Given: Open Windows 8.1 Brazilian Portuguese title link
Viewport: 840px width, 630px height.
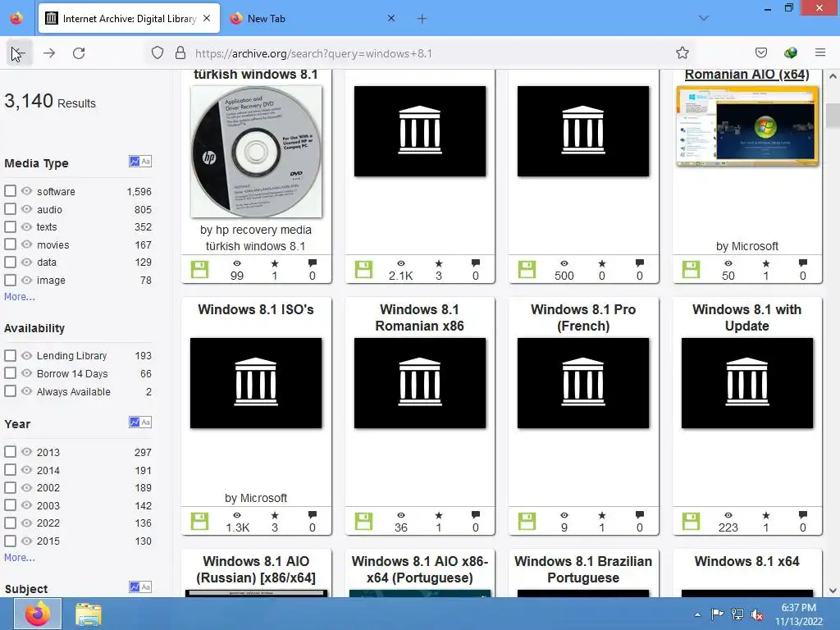Looking at the screenshot, I should [x=583, y=569].
